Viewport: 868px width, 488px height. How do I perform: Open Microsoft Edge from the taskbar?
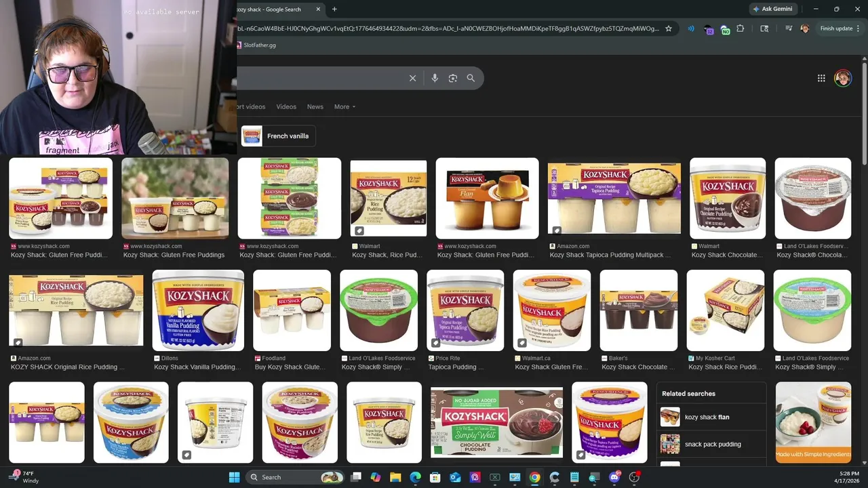415,477
